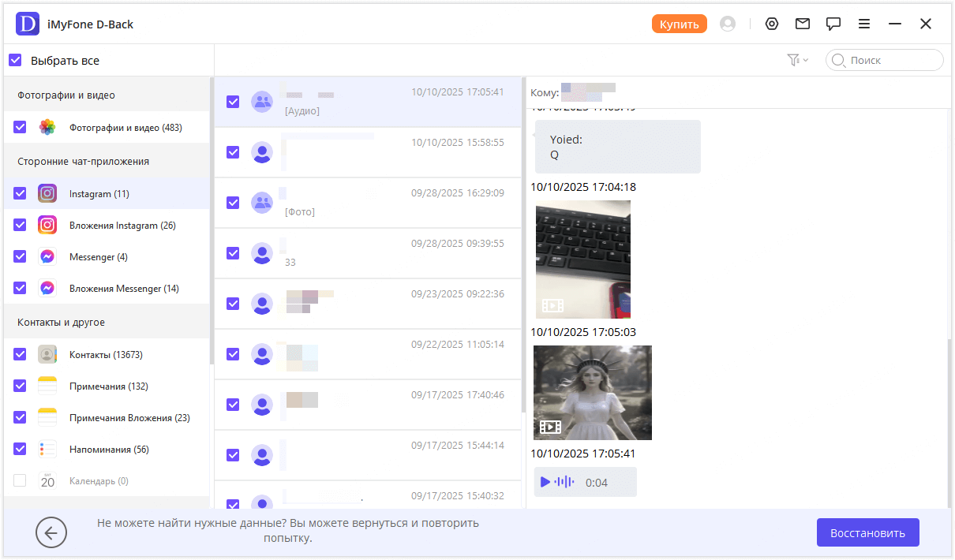
Task: Select 'Вложения Instagram (26)' item
Action: 122,226
